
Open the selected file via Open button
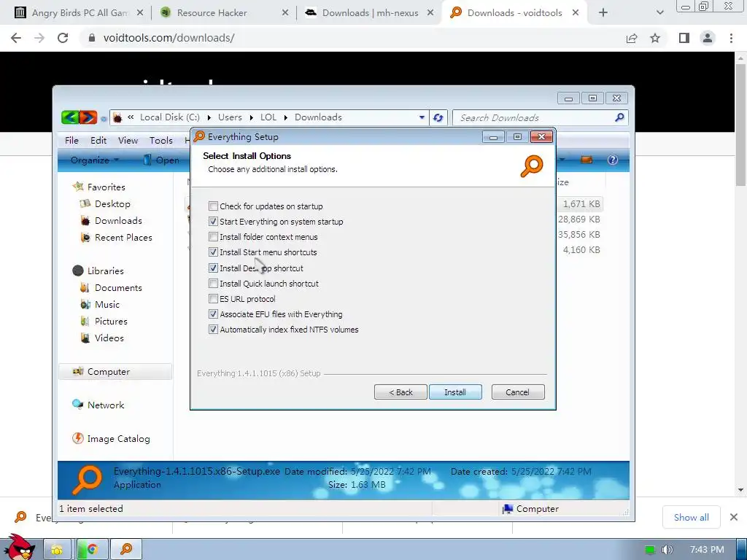tap(161, 160)
